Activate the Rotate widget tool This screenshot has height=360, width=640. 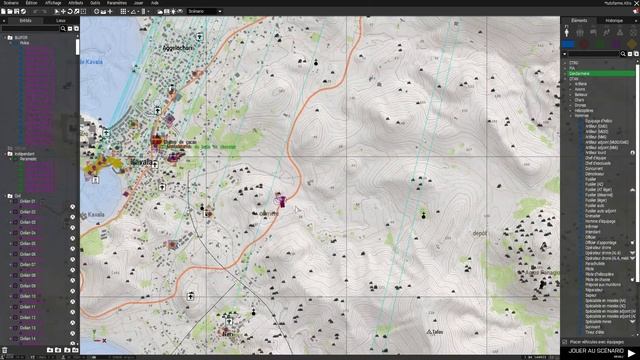point(70,11)
